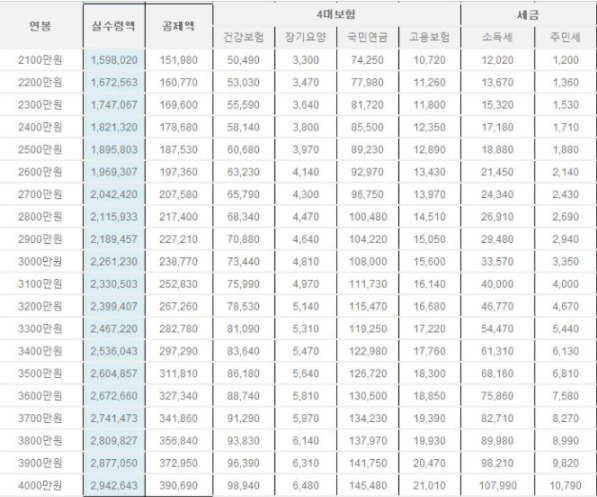Click long-term care value 6,480
Viewport: 597px width, 497px height.
click(x=305, y=486)
